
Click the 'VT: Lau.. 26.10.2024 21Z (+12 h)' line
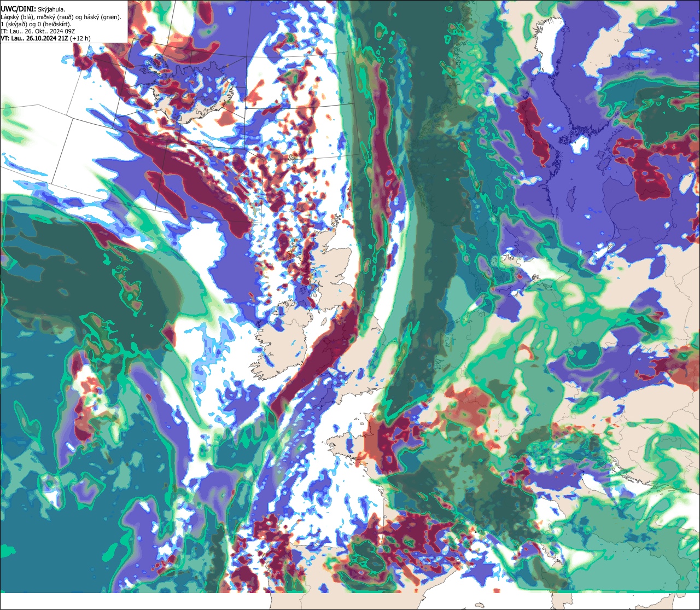point(46,38)
